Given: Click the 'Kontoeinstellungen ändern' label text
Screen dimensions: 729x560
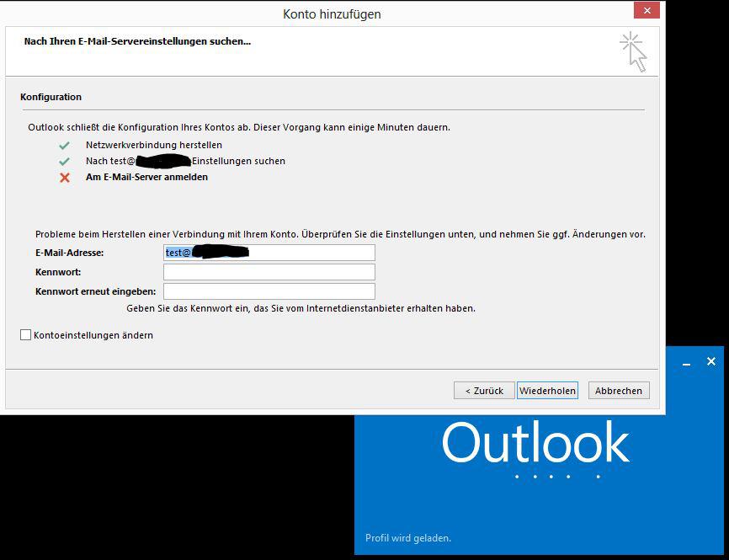Looking at the screenshot, I should point(93,335).
